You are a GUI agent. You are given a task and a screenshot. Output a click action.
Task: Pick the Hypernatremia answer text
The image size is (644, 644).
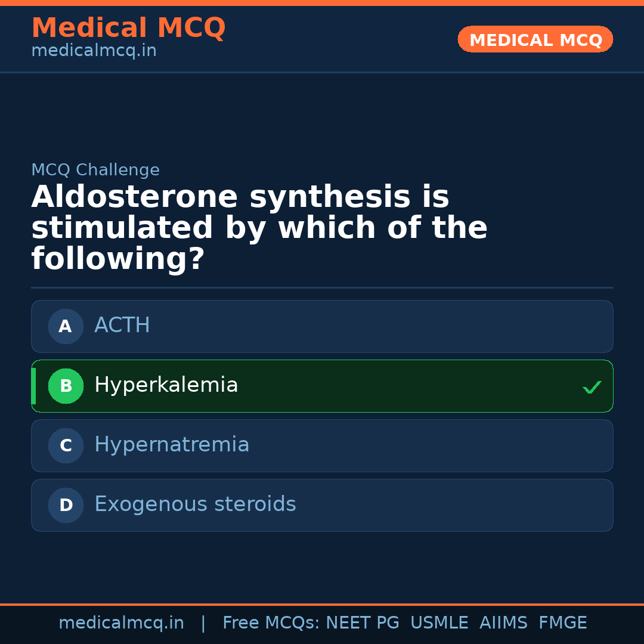point(172,445)
